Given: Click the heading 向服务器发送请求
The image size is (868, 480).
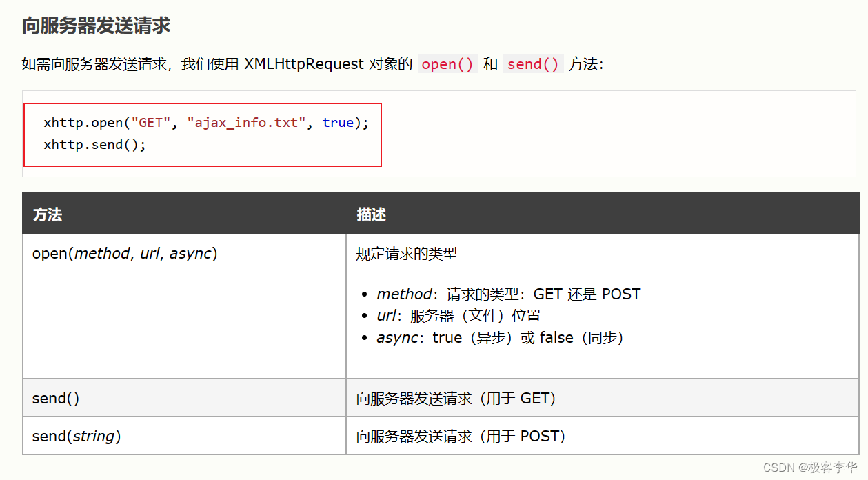Looking at the screenshot, I should 95,24.
